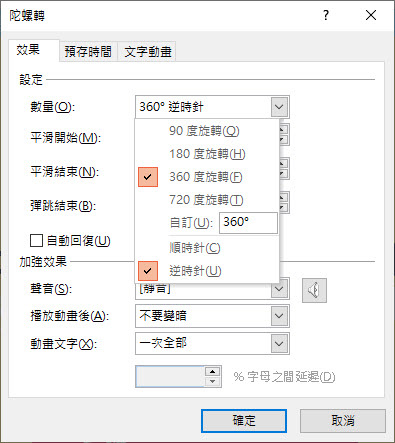Expand the 數量 dropdown arrow

tap(279, 107)
